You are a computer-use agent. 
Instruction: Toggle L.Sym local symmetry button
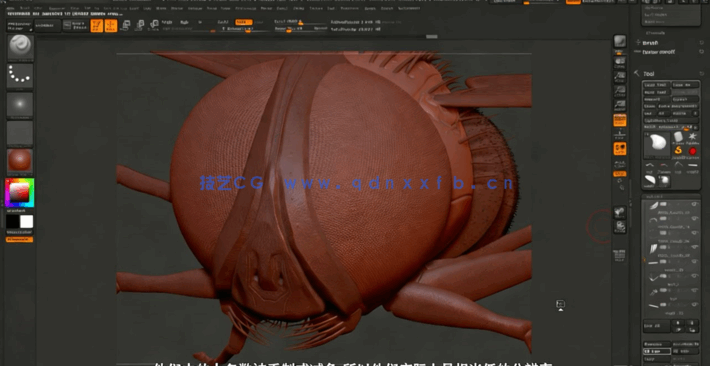click(619, 164)
